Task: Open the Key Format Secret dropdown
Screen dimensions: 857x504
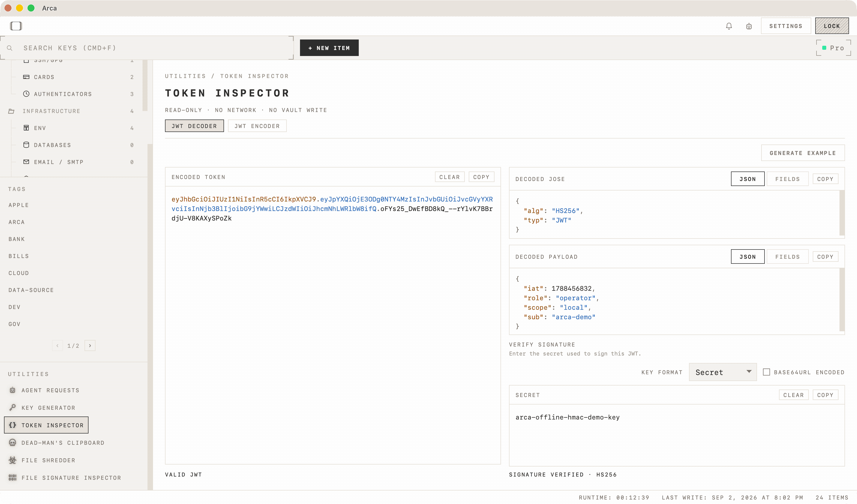Action: point(723,372)
